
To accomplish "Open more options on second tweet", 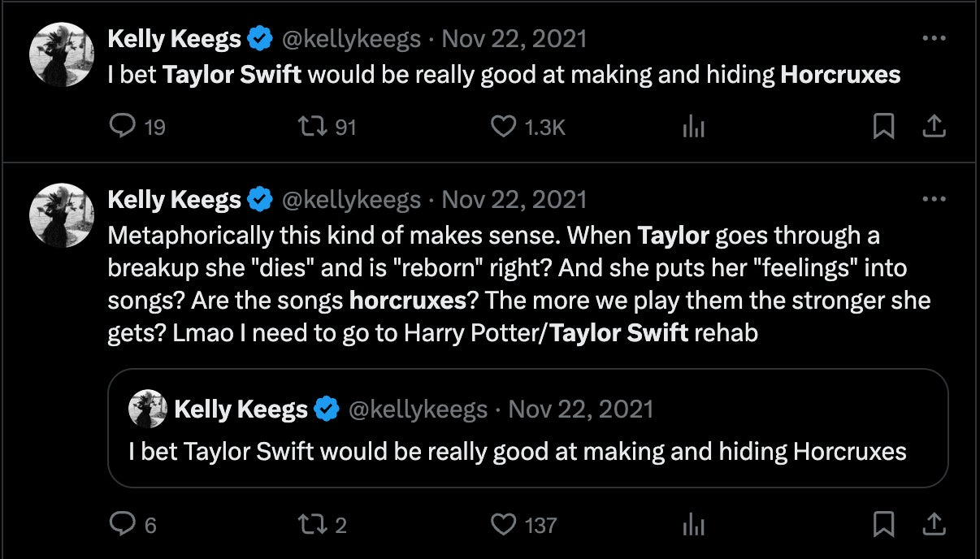I will [x=934, y=199].
